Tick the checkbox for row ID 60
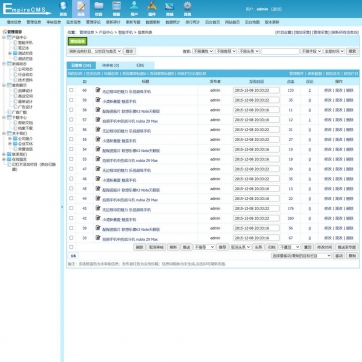This screenshot has height=362, width=362. pyautogui.click(x=71, y=90)
